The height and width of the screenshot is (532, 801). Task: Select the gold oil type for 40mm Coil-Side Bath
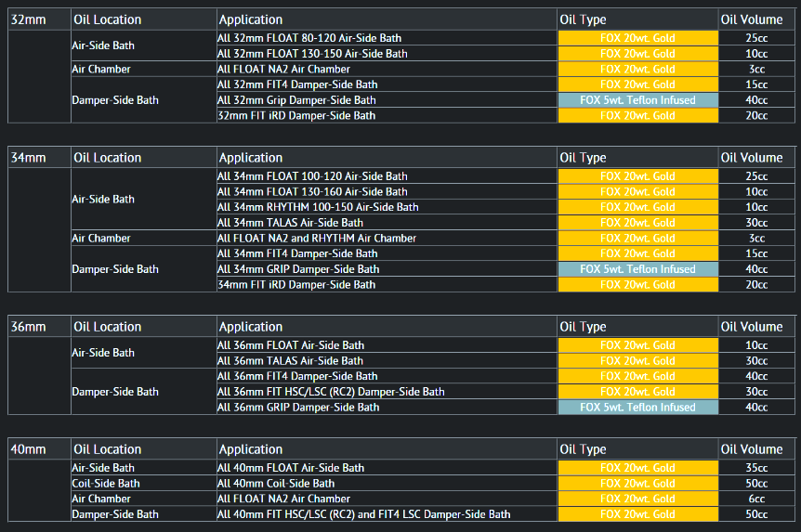(x=637, y=484)
